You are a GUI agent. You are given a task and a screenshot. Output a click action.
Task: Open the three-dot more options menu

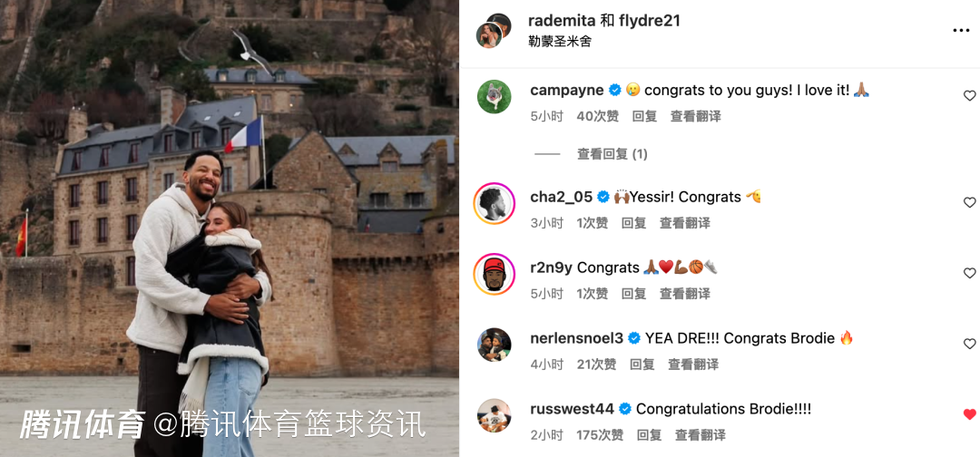(961, 31)
